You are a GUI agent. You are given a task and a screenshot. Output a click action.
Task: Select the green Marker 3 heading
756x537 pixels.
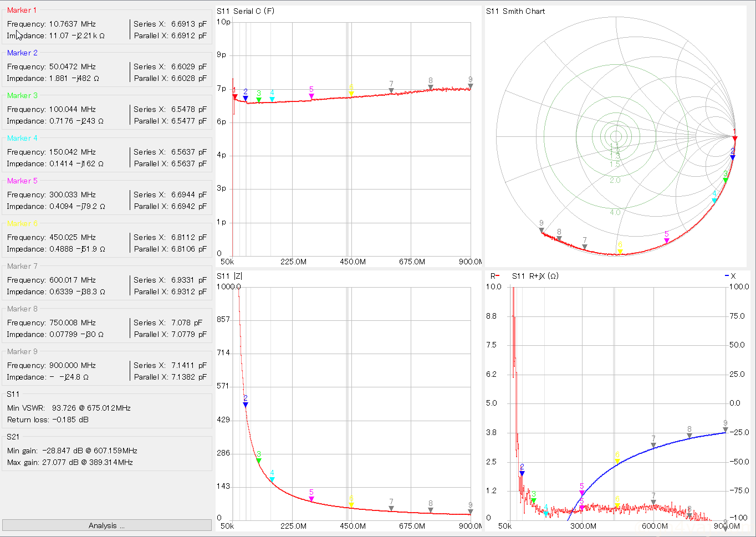point(22,95)
